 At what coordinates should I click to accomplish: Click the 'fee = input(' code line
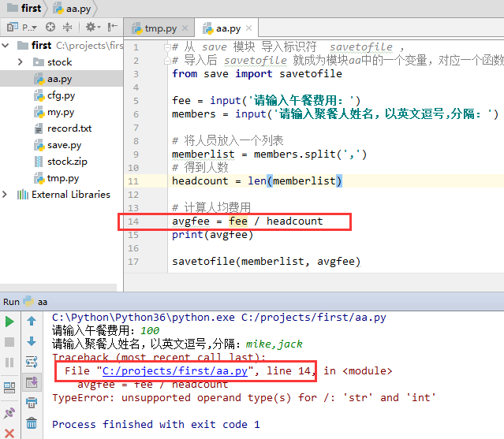[266, 101]
